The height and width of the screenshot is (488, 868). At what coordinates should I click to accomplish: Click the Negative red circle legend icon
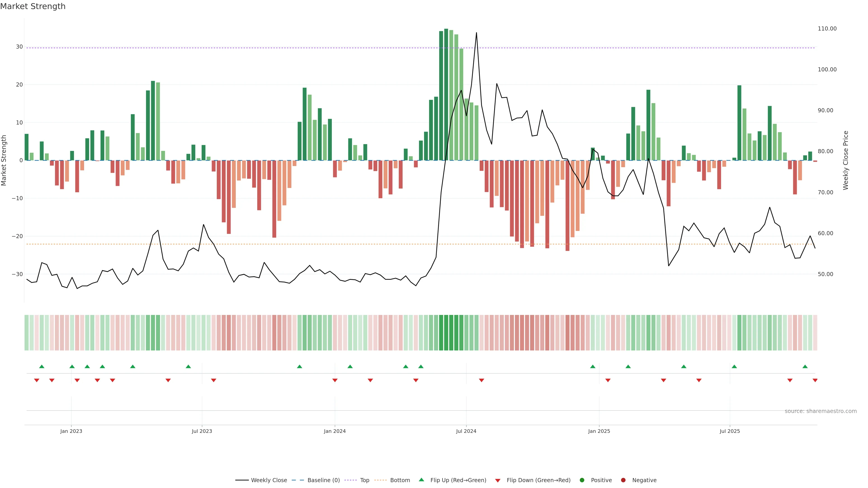pyautogui.click(x=623, y=480)
